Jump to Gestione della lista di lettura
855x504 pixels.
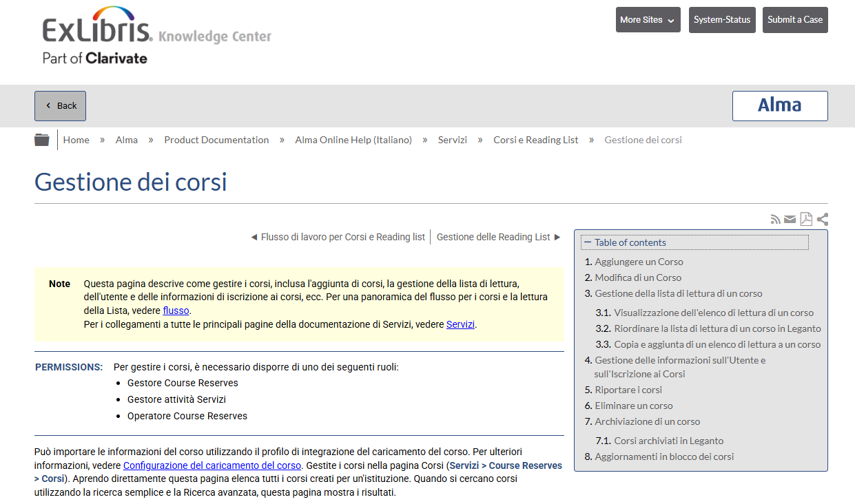click(679, 293)
